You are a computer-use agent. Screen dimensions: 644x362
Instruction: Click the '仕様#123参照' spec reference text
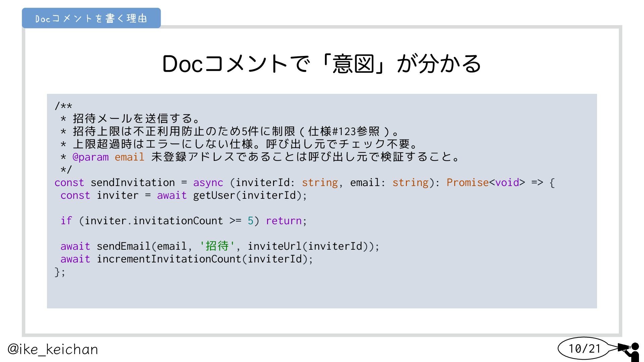tap(344, 131)
